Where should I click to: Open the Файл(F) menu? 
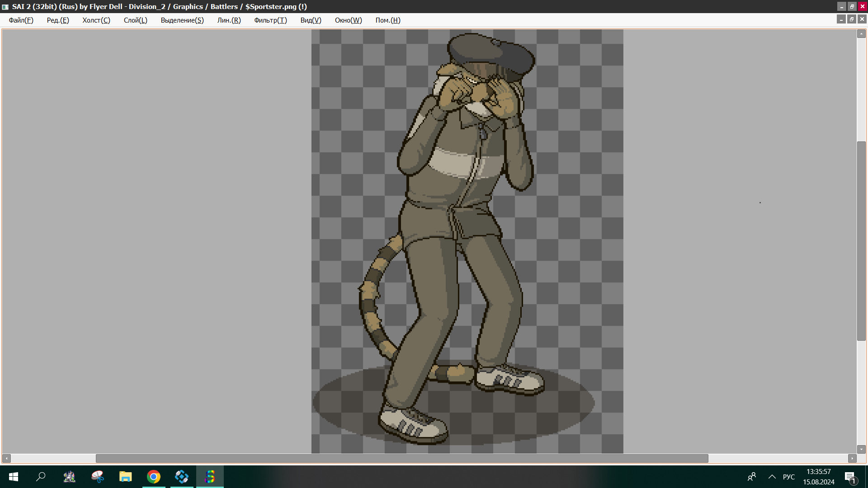21,20
